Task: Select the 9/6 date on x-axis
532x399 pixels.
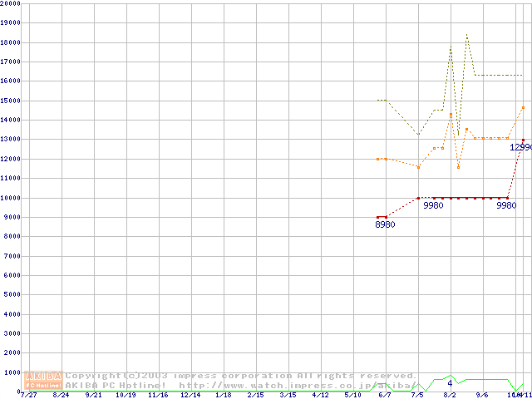Action: tap(481, 395)
